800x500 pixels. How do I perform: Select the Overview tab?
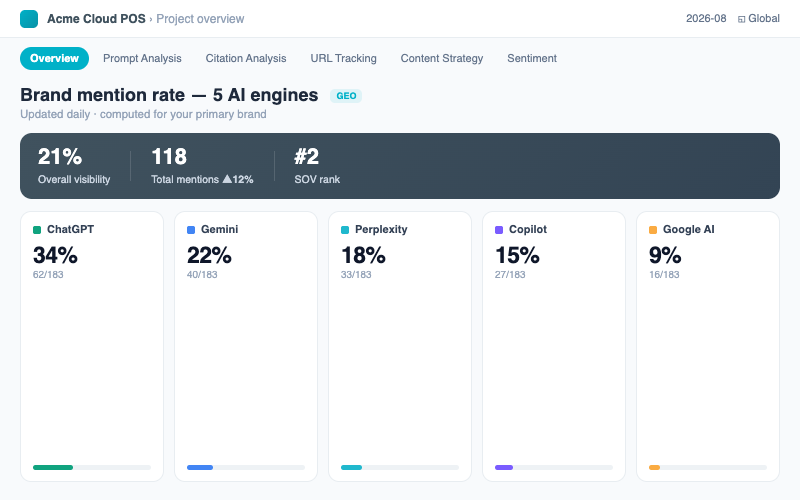(x=55, y=58)
